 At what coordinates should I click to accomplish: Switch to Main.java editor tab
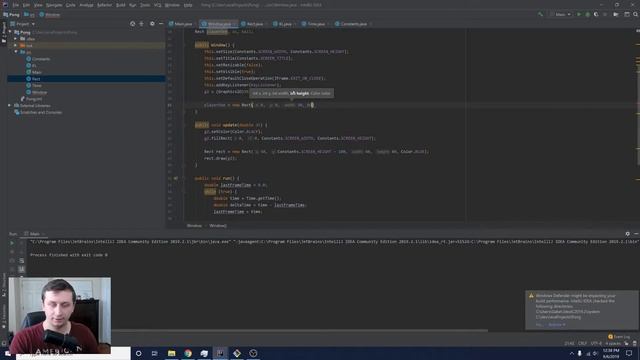point(180,24)
